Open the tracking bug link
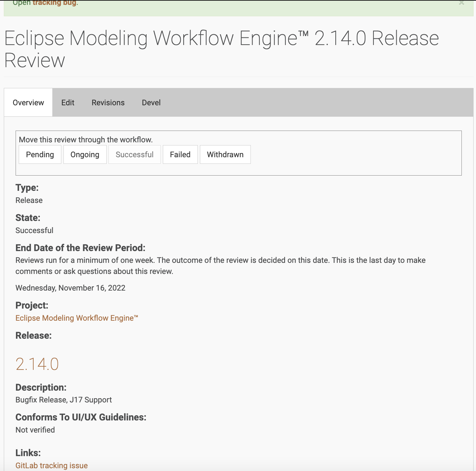The height and width of the screenshot is (471, 476). pyautogui.click(x=55, y=3)
